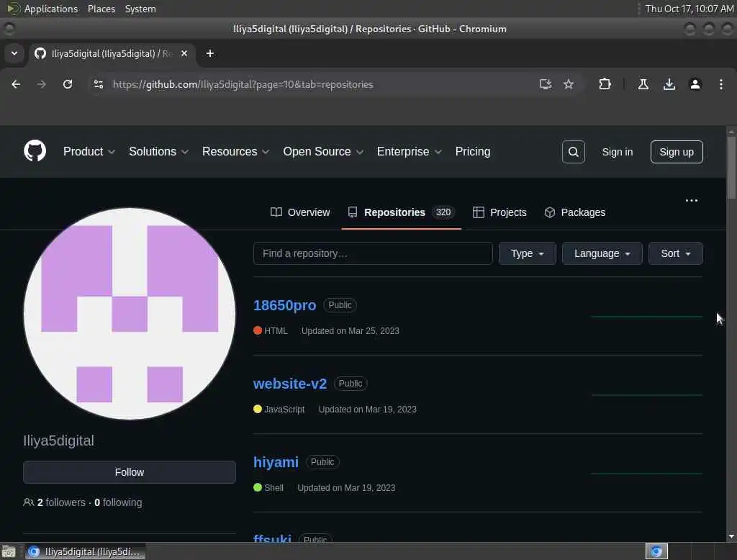Open the Pricing page

point(472,151)
